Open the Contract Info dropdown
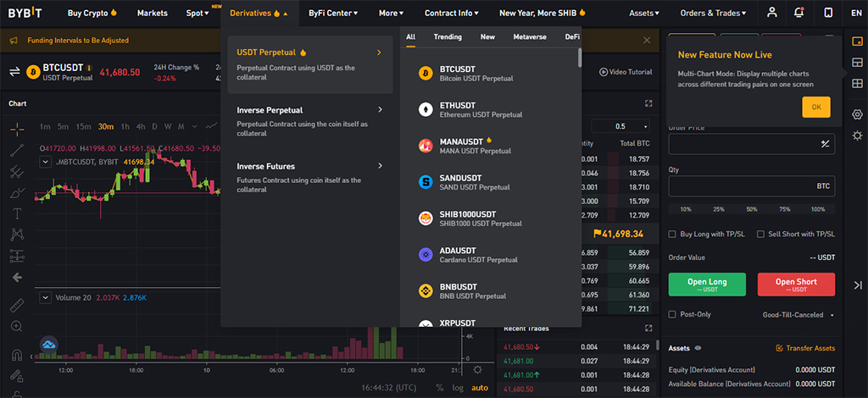This screenshot has width=868, height=398. click(451, 13)
